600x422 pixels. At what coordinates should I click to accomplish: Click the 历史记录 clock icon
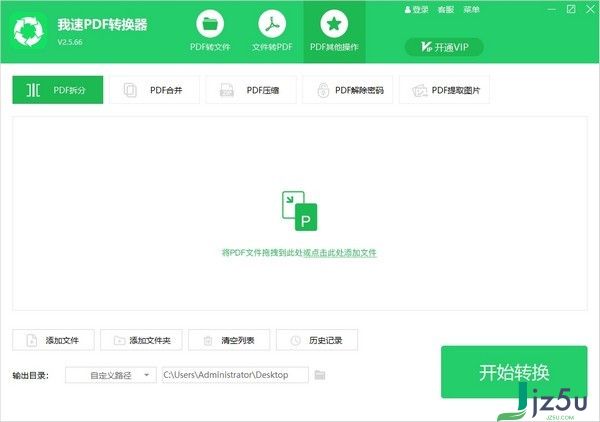tap(295, 340)
